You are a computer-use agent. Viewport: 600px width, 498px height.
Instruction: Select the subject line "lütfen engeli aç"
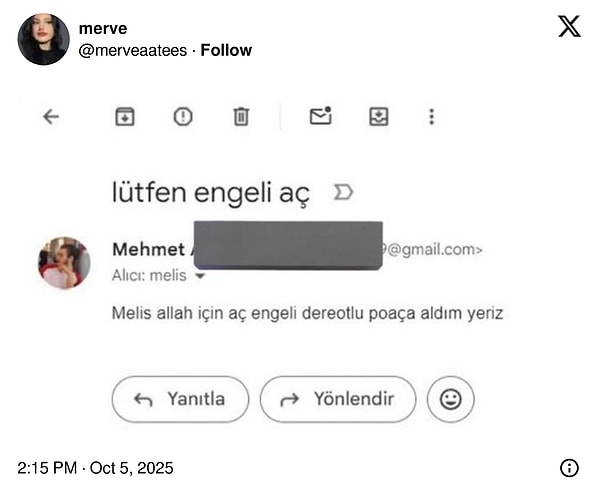point(211,192)
